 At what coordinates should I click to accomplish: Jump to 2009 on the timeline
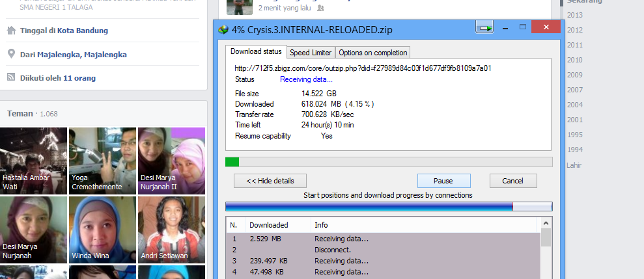point(574,75)
